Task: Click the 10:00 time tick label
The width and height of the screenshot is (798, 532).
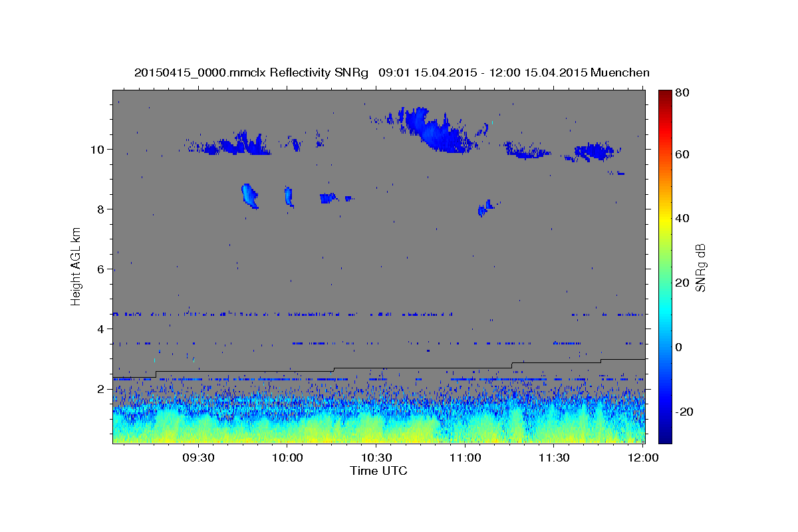Action: point(287,458)
